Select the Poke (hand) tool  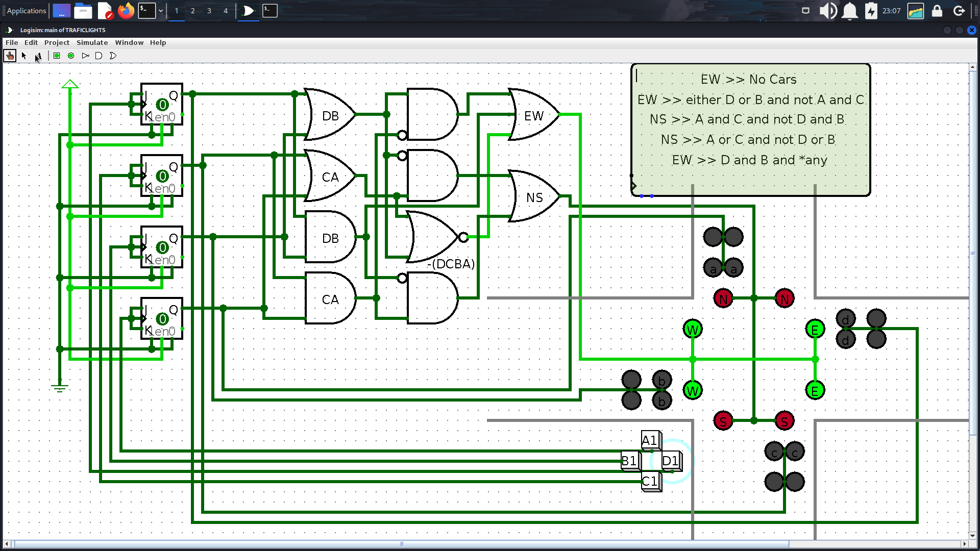[x=10, y=56]
